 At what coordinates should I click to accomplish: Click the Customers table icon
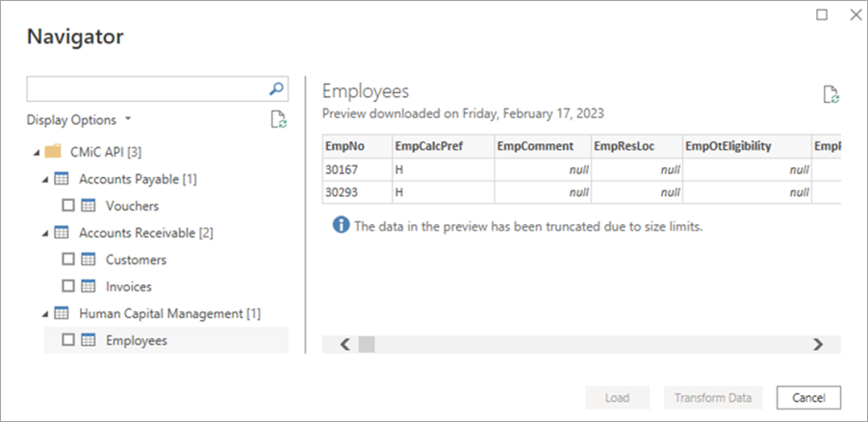[89, 260]
